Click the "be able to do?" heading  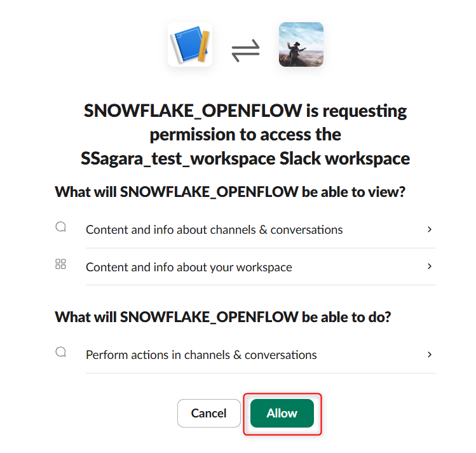[x=223, y=316]
